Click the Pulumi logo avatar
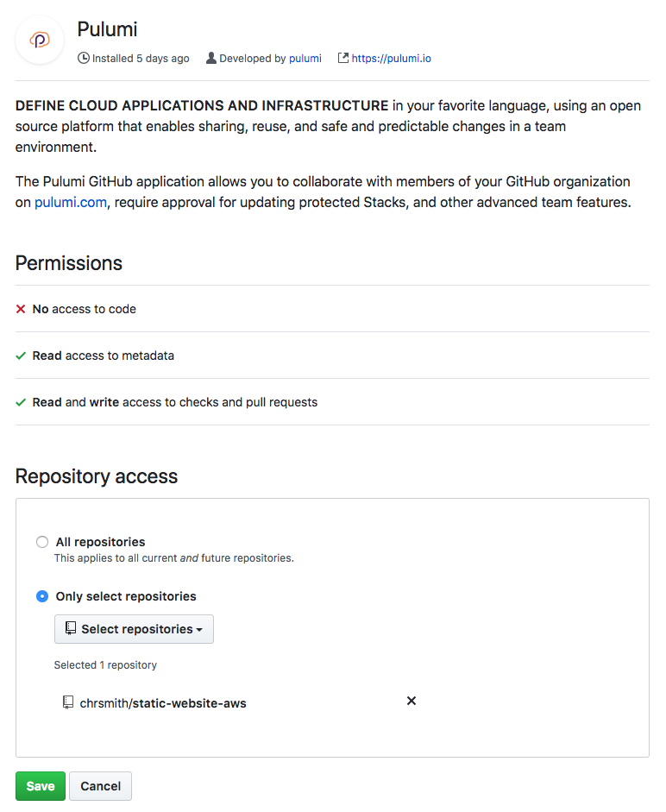 point(38,40)
